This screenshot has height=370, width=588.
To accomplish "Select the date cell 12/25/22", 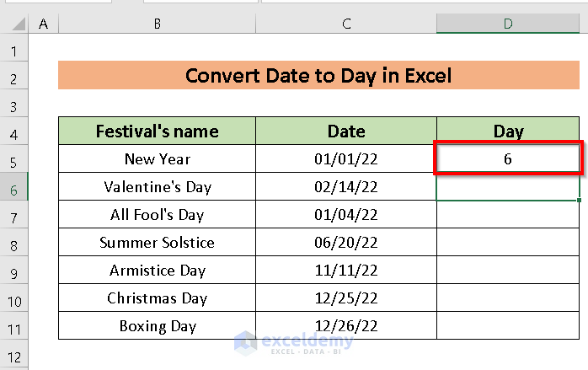I will (346, 298).
